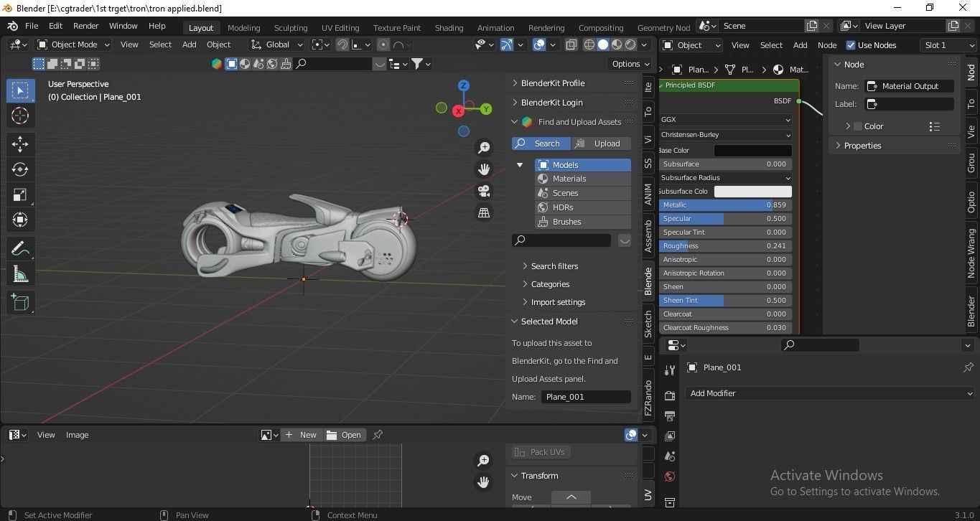The image size is (980, 521).
Task: Pin the Plane_001 properties panel
Action: tap(969, 367)
